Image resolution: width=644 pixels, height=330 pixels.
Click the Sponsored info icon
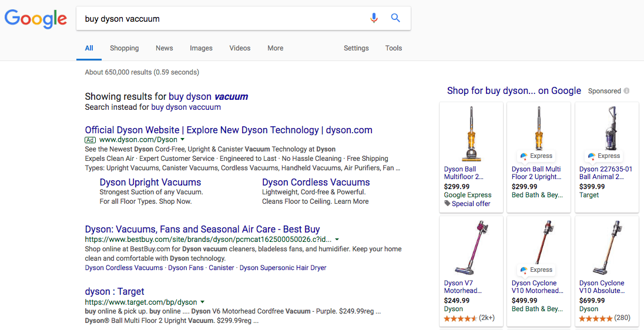coord(626,90)
